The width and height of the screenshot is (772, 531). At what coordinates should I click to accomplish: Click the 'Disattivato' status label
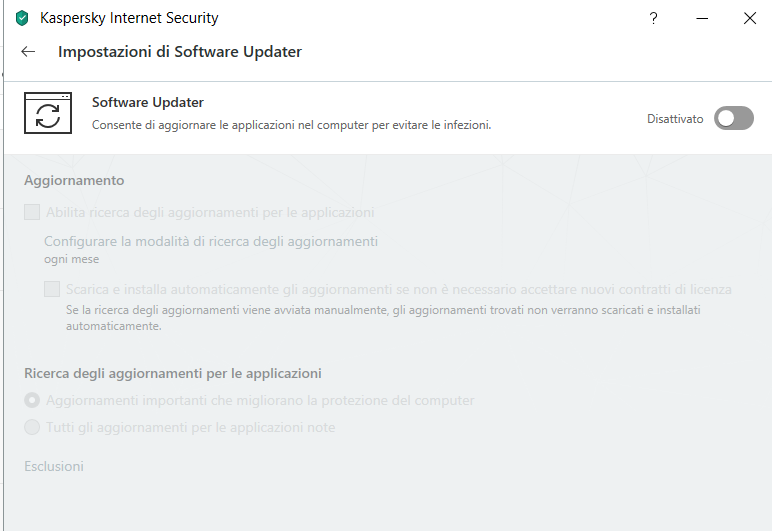[675, 119]
